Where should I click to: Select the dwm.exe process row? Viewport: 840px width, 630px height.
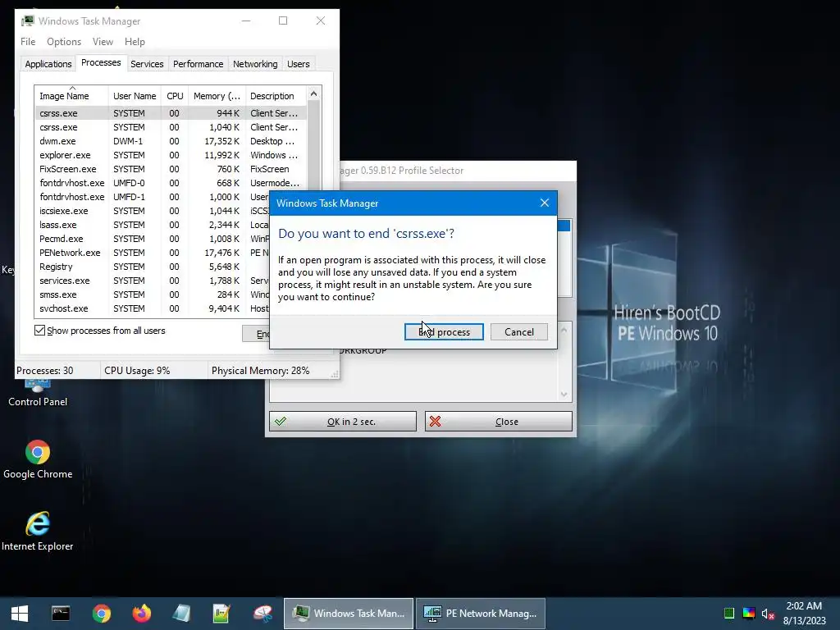(171, 141)
